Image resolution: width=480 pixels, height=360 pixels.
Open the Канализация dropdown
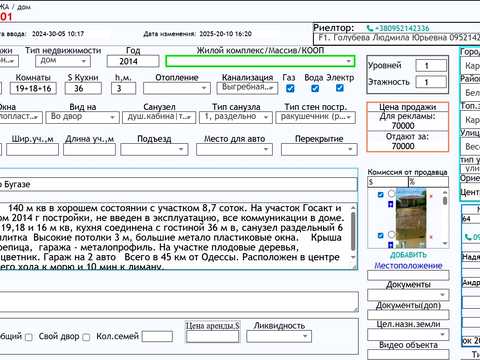pyautogui.click(x=247, y=88)
